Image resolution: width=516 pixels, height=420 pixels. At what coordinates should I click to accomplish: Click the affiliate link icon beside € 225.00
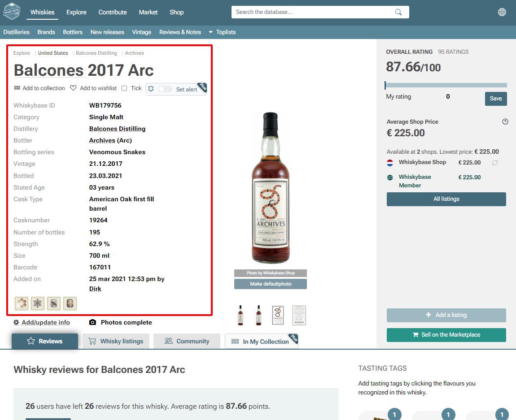point(494,162)
